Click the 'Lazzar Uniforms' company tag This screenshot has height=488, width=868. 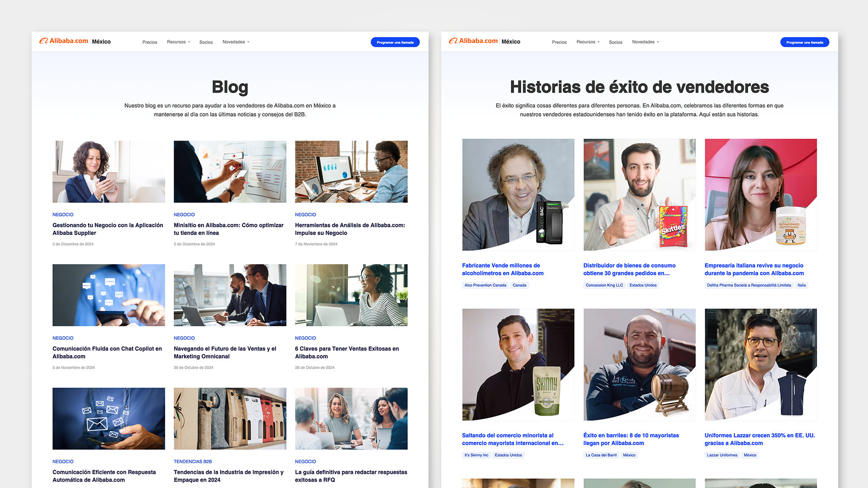[x=722, y=455]
